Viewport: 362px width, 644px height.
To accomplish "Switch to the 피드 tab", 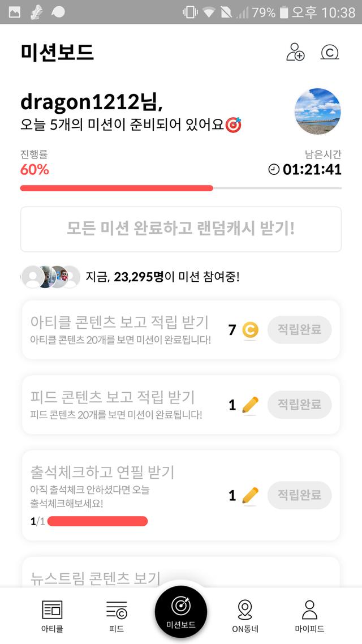I will coord(117,616).
